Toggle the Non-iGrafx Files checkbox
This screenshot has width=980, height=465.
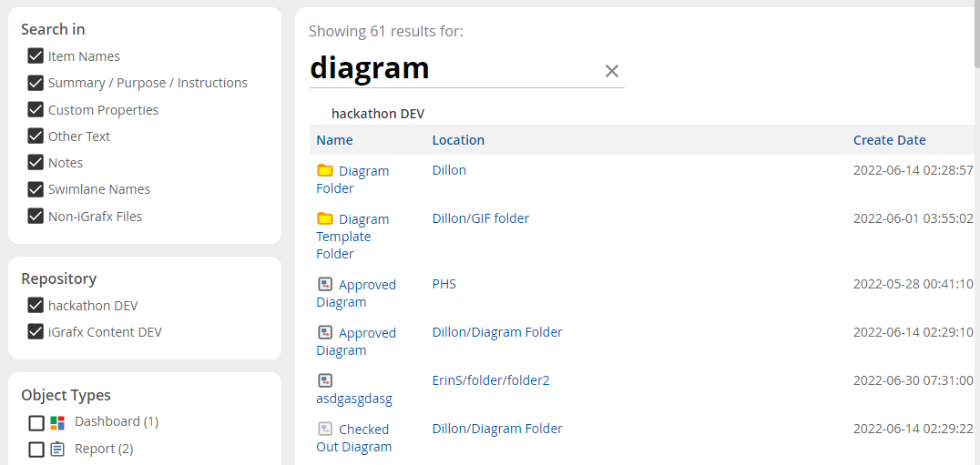[36, 217]
